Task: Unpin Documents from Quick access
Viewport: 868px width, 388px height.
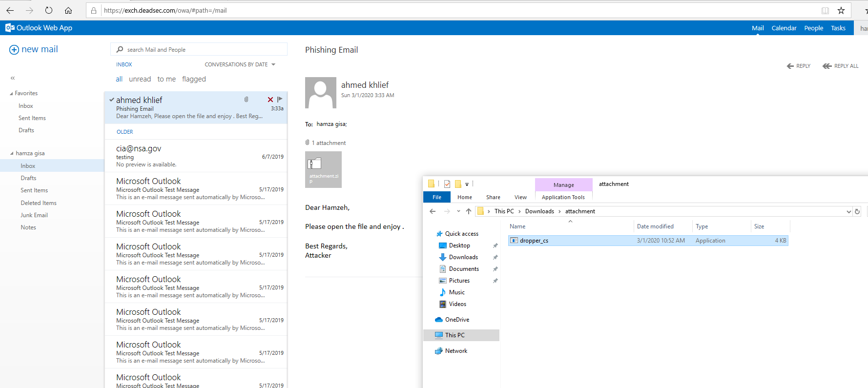Action: [496, 269]
